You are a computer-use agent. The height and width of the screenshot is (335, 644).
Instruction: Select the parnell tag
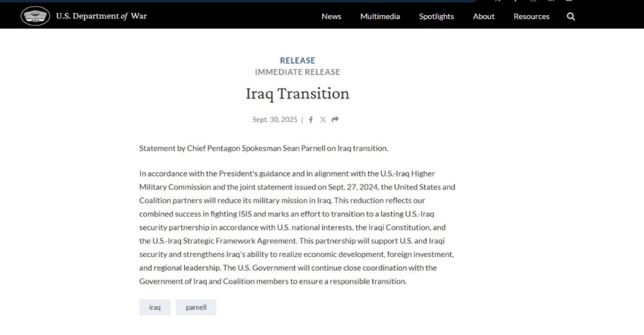pos(196,308)
